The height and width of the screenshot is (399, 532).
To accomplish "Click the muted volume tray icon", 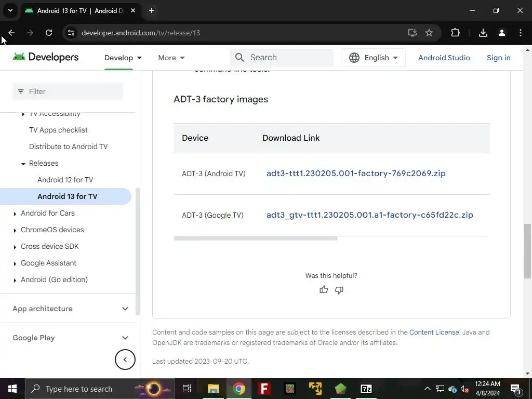I will point(464,389).
